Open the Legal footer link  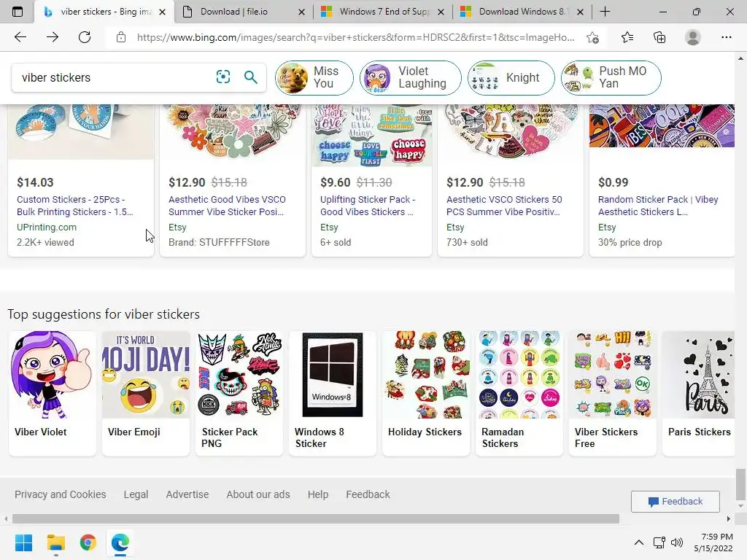click(136, 494)
